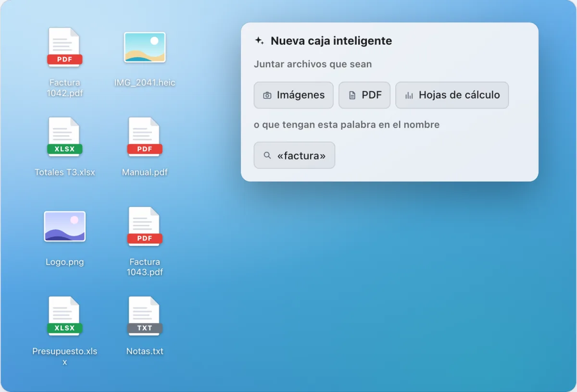577x392 pixels.
Task: Choose the Imágenes file type chip
Action: [x=293, y=95]
